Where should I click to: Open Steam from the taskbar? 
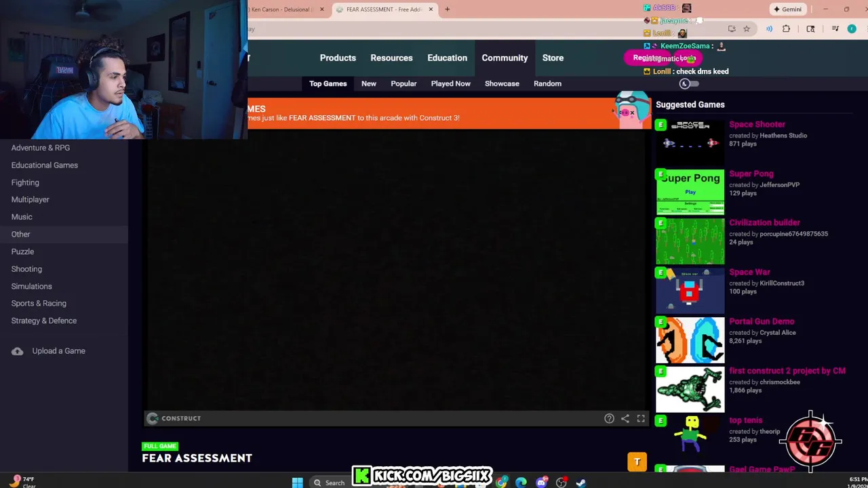tap(581, 483)
